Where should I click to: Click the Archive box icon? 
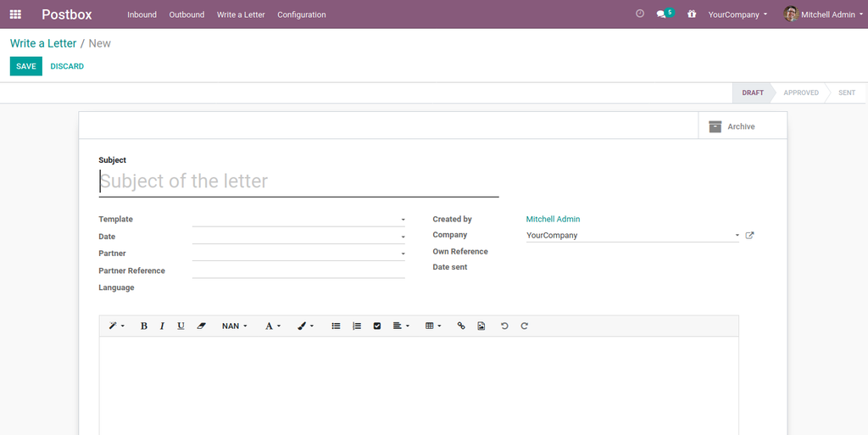point(715,126)
